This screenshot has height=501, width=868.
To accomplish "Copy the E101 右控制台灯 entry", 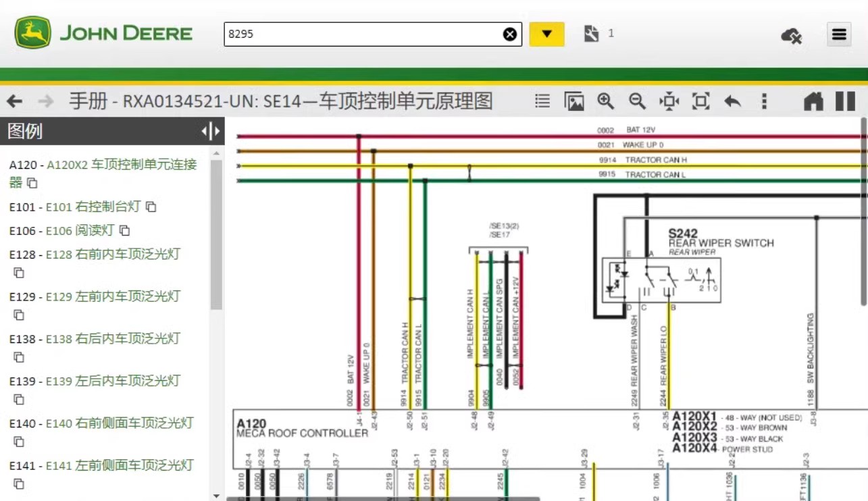I will tap(151, 207).
